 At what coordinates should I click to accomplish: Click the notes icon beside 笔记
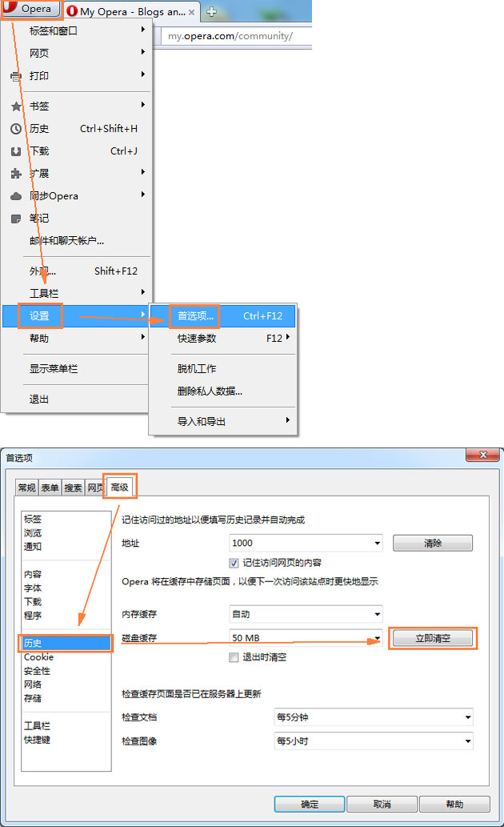[x=16, y=219]
